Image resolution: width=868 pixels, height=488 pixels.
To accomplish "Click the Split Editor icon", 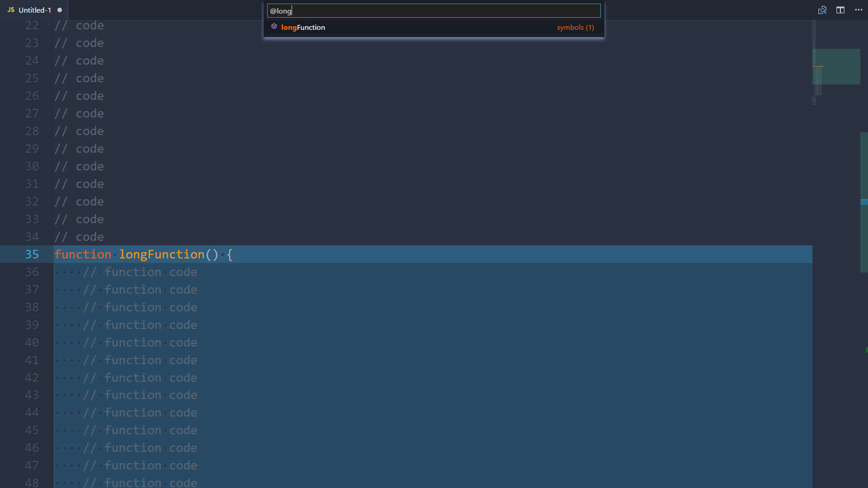I will tap(840, 9).
